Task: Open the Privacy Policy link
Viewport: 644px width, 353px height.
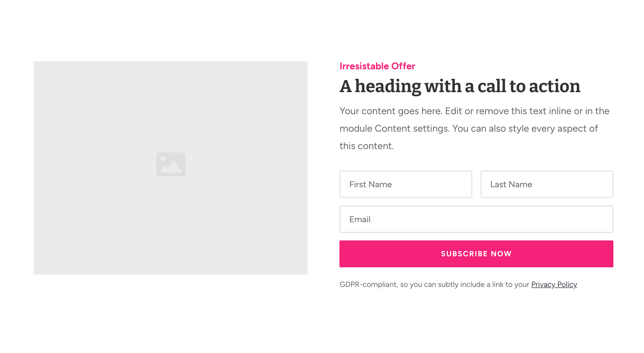Action: point(554,284)
